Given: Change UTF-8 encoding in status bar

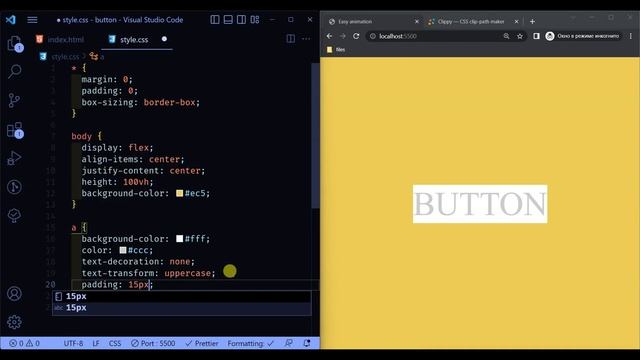Looking at the screenshot, I should 73,343.
